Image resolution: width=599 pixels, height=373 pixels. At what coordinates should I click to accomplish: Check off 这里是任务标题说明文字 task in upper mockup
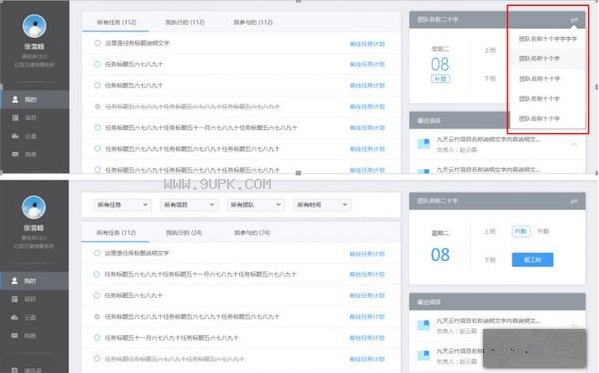tap(97, 43)
